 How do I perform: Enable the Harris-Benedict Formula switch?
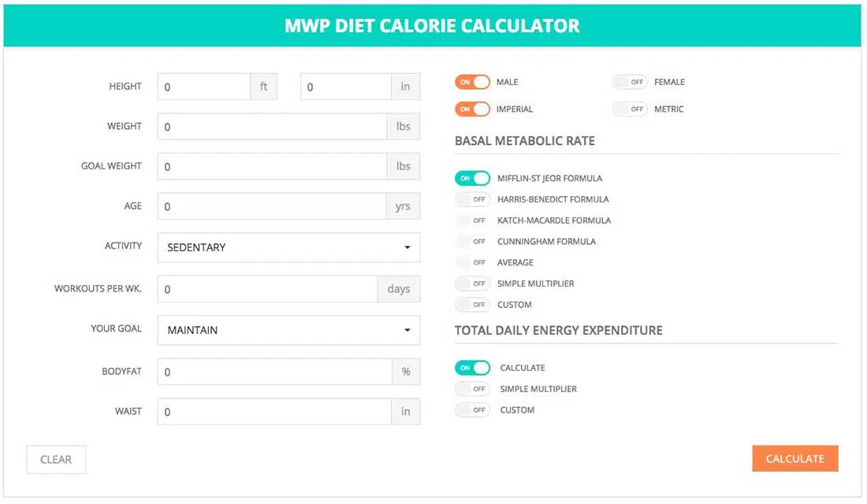click(x=472, y=199)
